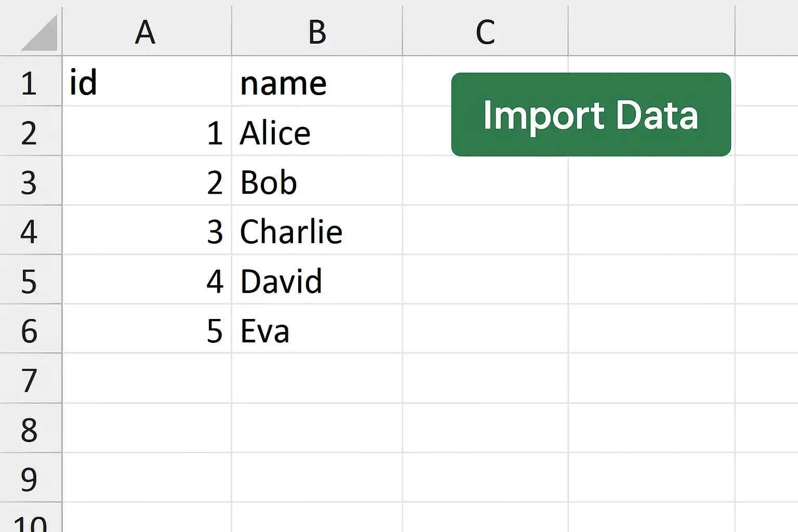Viewport: 798px width, 532px height.
Task: Select row 7 header
Action: coord(31,378)
